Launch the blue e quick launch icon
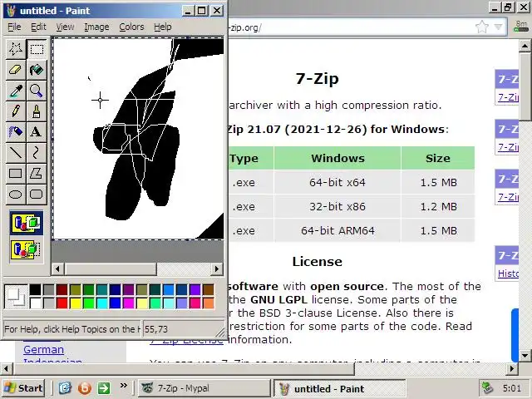The width and height of the screenshot is (532, 399). (x=65, y=388)
